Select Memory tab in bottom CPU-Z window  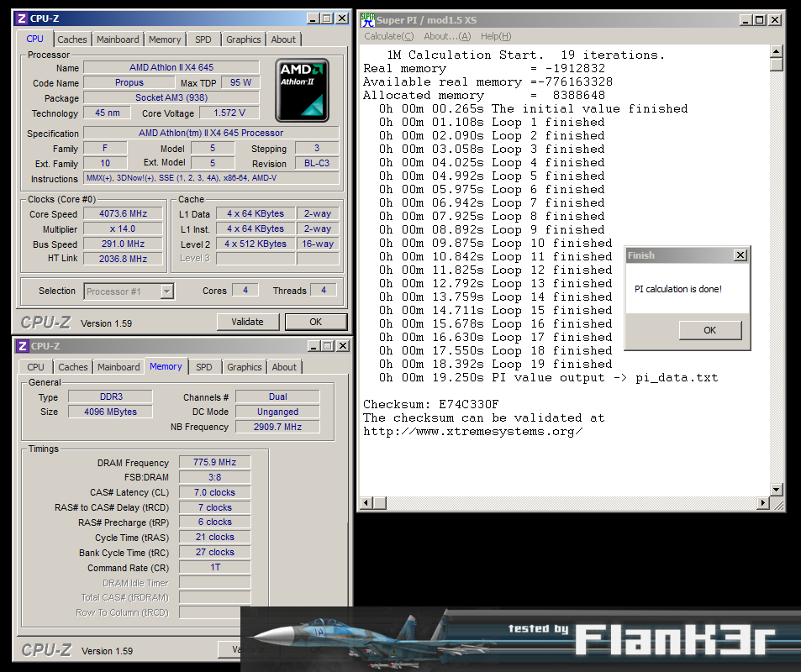(166, 366)
